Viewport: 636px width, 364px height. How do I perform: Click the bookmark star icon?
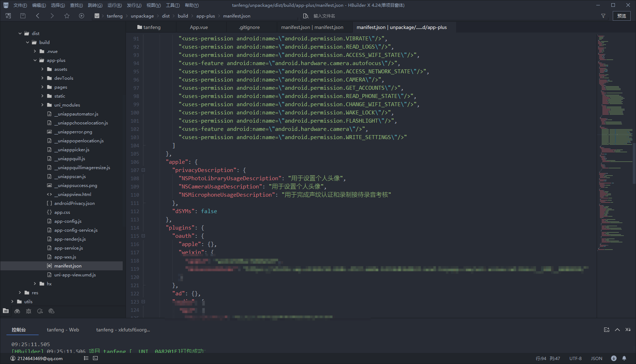[x=67, y=16]
